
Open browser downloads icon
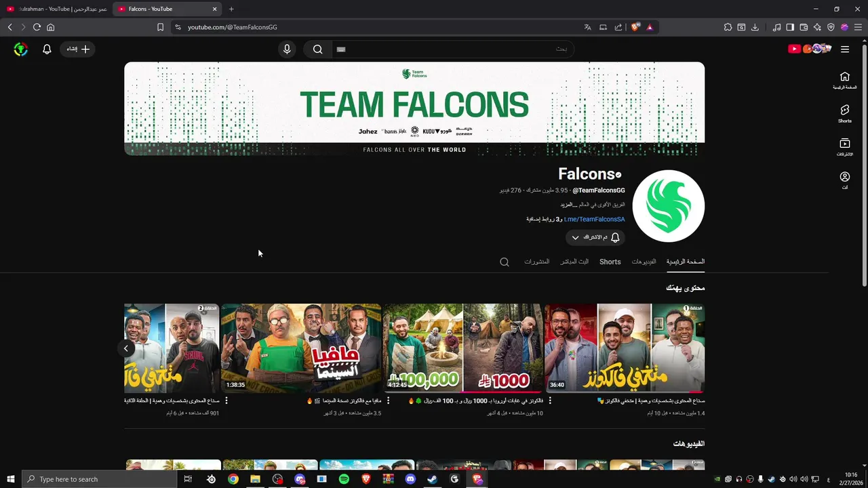coord(755,27)
